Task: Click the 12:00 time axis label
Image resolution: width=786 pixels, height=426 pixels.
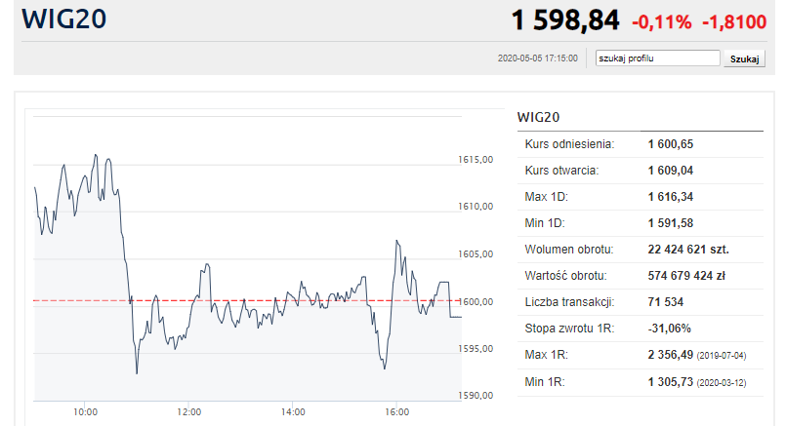Action: coord(189,412)
